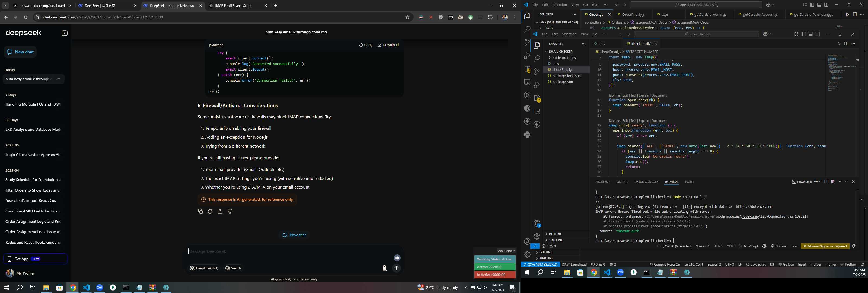
Task: Collapse the EMAIL-CHECKER folder root
Action: (x=561, y=52)
